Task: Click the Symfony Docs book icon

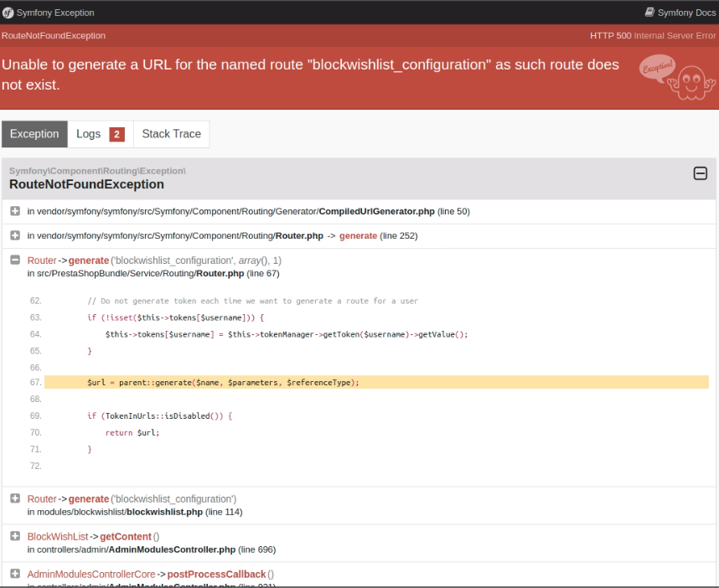Action: [x=649, y=13]
